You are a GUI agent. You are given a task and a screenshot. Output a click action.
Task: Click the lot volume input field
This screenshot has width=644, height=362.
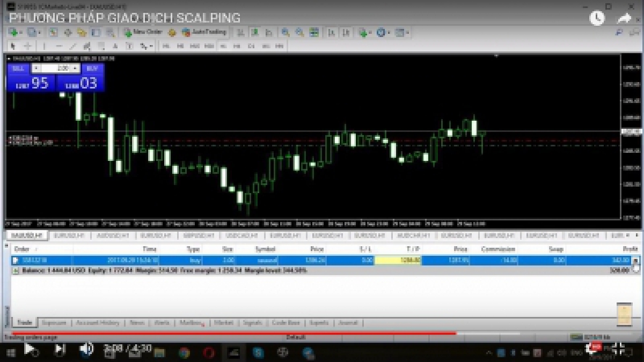pyautogui.click(x=56, y=68)
